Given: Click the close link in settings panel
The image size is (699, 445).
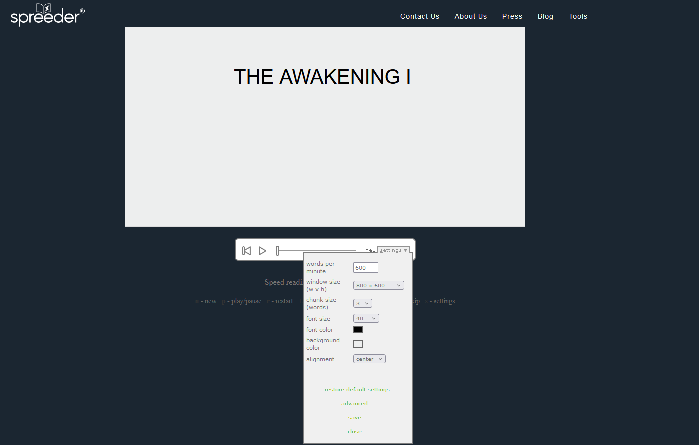Looking at the screenshot, I should [x=354, y=431].
